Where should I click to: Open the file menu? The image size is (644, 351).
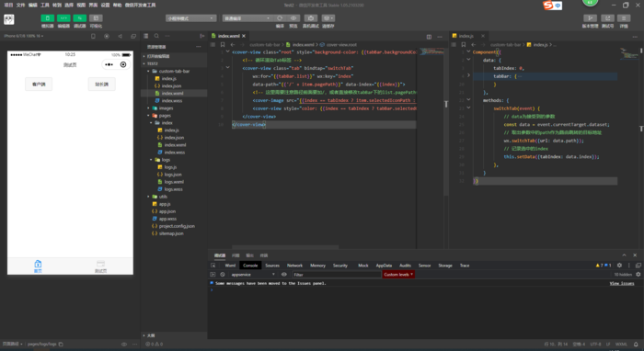(x=20, y=5)
